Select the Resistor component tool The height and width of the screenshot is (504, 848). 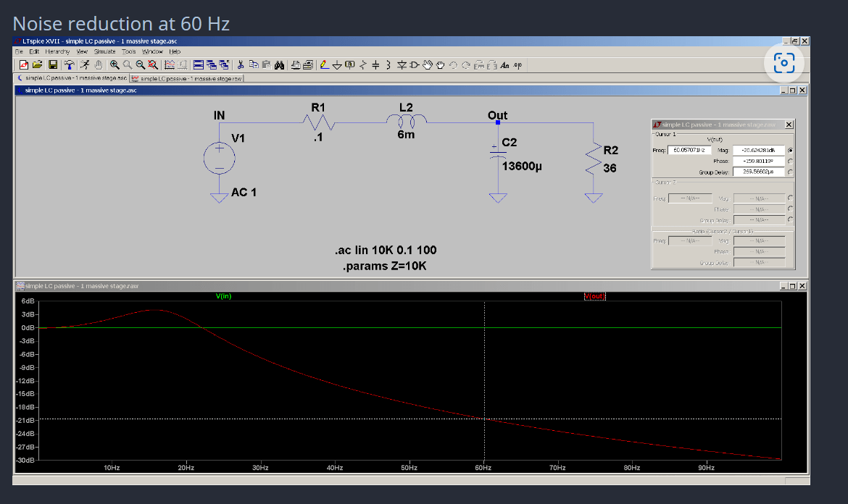[x=363, y=65]
